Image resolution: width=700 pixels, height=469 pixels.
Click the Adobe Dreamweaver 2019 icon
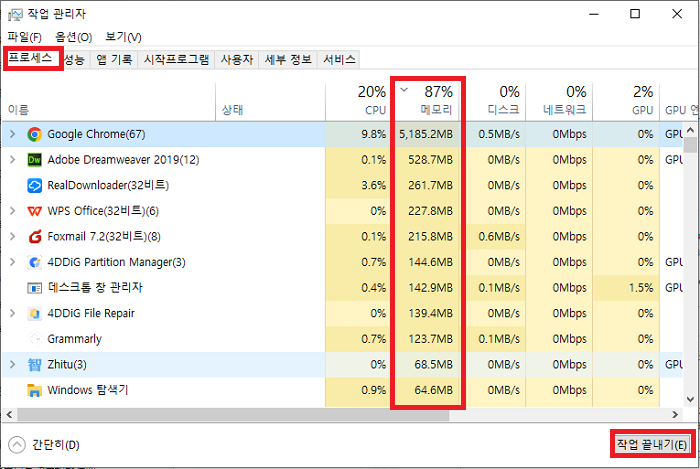click(34, 160)
